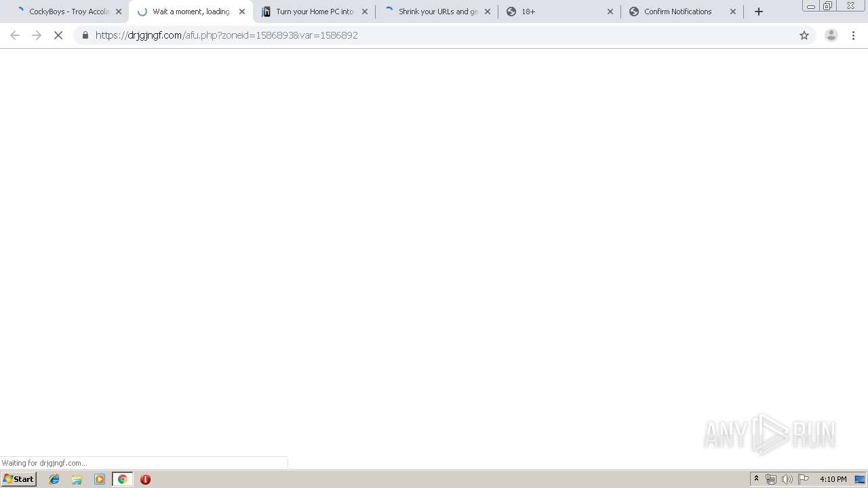
Task: Close the 'Shrink your URLs' tab
Action: point(488,12)
